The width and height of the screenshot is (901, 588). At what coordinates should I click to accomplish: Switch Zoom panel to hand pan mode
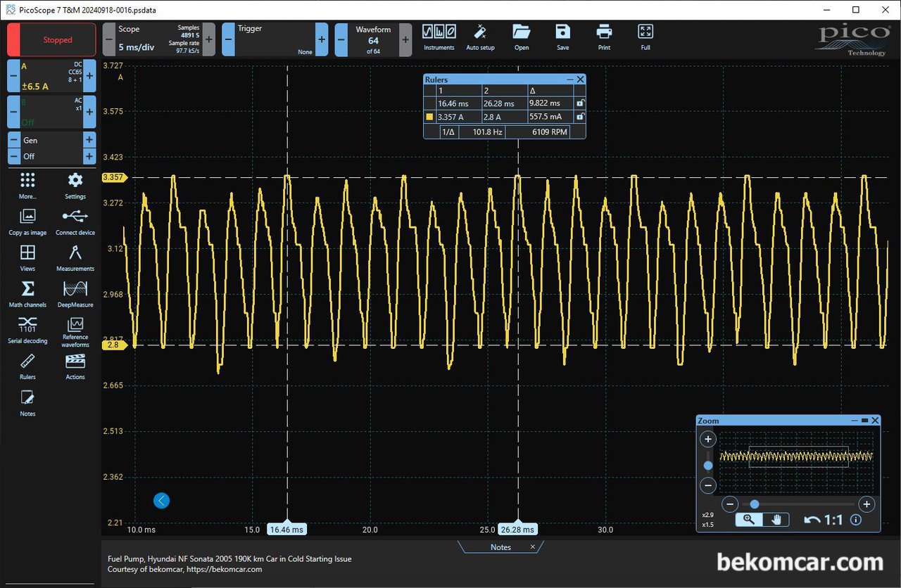tap(776, 520)
